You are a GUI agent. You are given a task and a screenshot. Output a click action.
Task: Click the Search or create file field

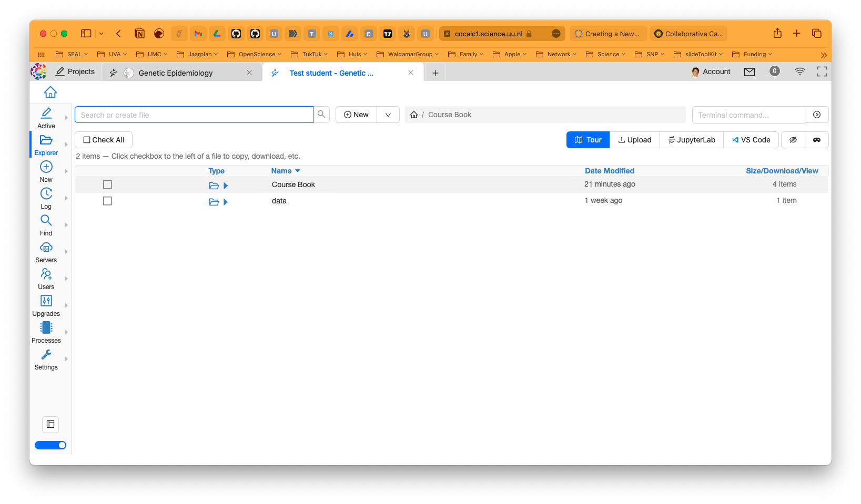coord(194,115)
